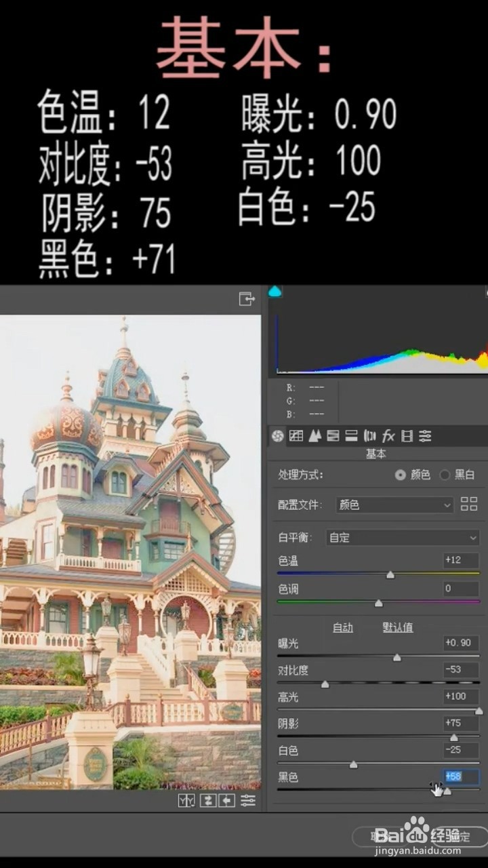Click the 色温 value field showing +12

tap(461, 561)
